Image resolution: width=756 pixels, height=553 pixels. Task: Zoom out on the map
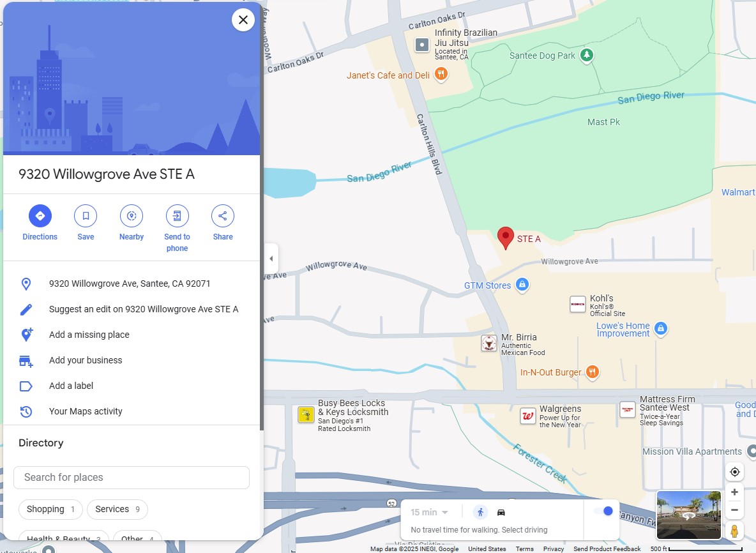coord(734,510)
